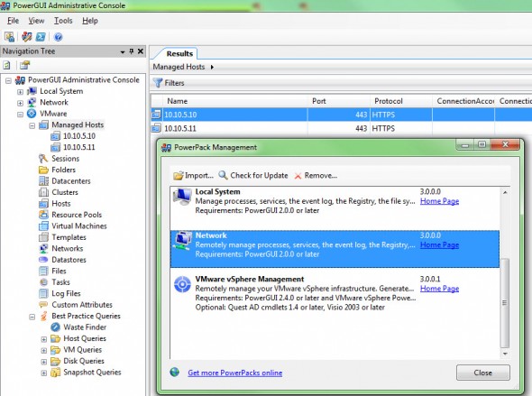The width and height of the screenshot is (532, 396).
Task: Click the help question mark icon
Action: 58,37
